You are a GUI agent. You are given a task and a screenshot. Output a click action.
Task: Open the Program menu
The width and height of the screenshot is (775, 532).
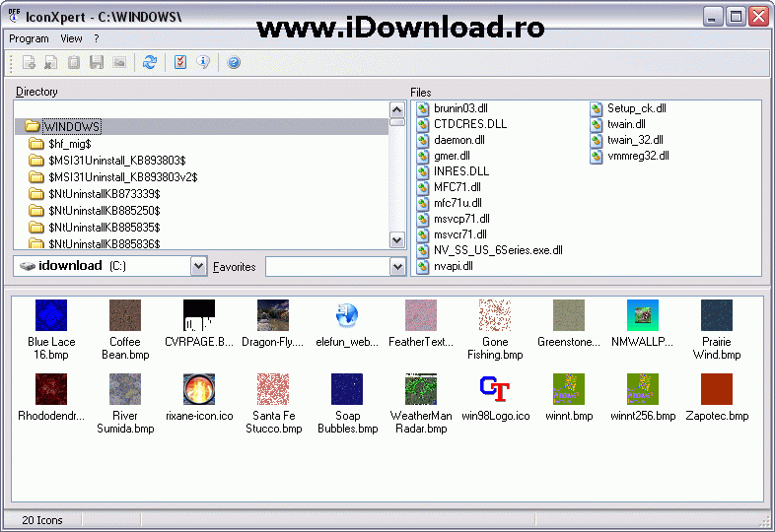click(29, 38)
